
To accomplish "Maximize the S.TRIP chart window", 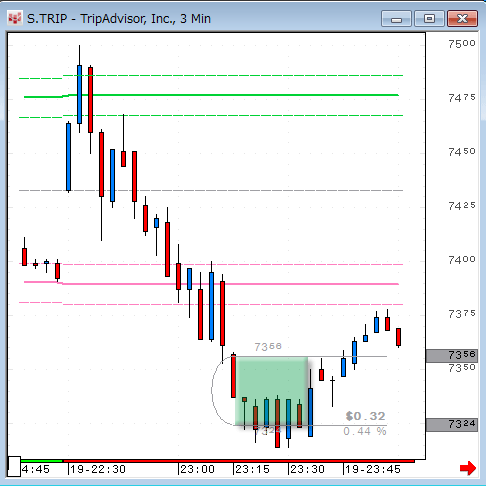I will 429,19.
